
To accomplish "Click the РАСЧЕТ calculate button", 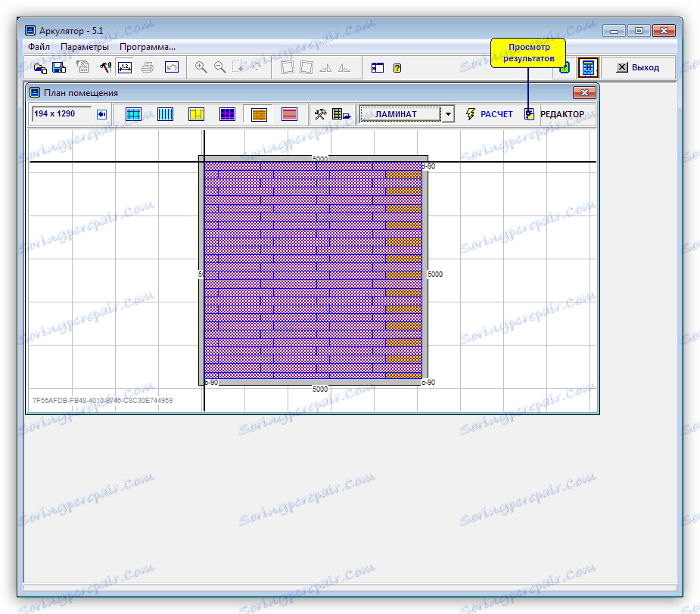I will point(489,114).
